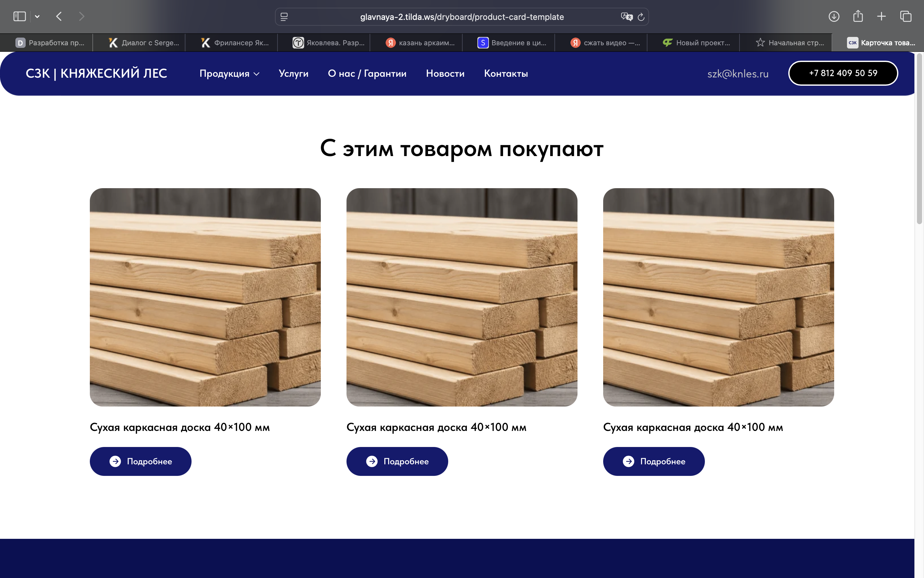Open О нас / Гарантии page
The image size is (924, 578).
pos(367,74)
